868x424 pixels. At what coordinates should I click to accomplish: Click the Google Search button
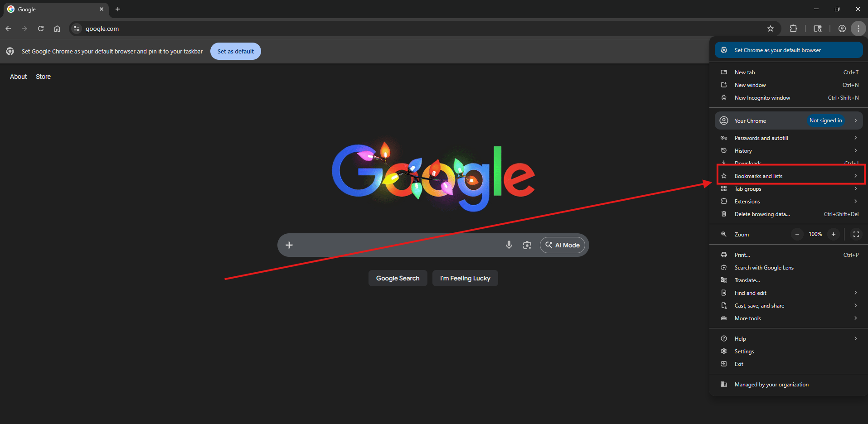click(x=398, y=278)
